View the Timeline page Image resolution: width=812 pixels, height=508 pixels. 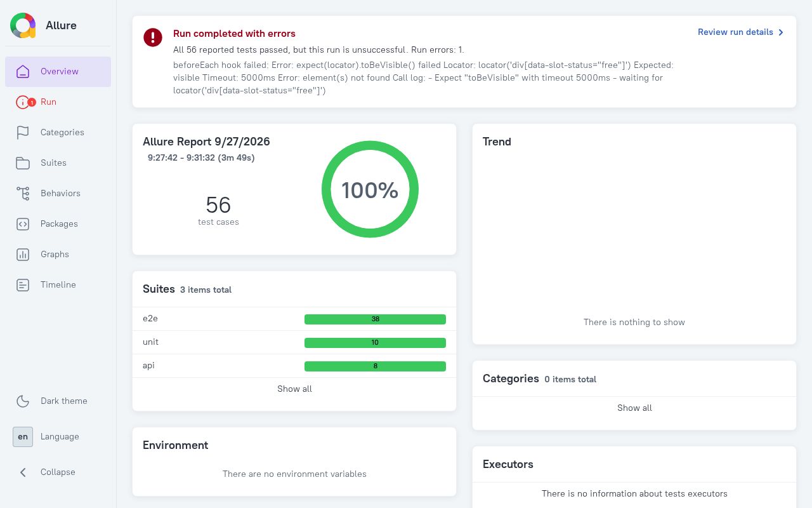click(x=58, y=285)
